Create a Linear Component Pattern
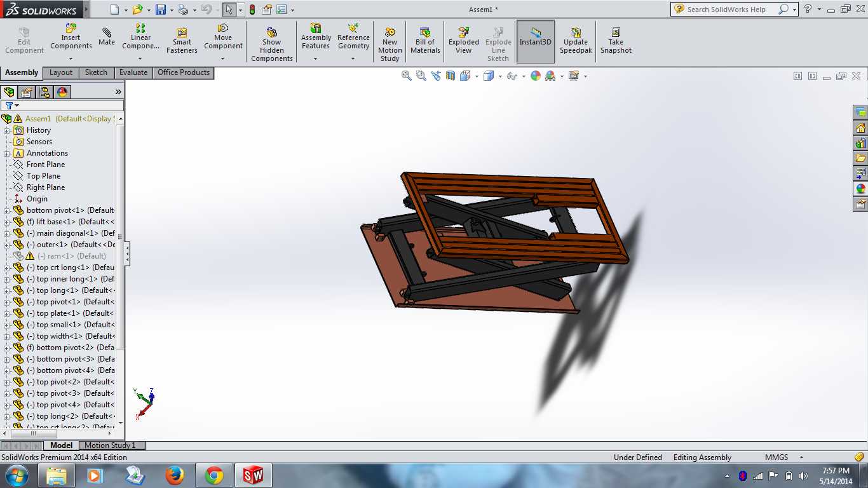The height and width of the screenshot is (488, 868). pos(140,37)
